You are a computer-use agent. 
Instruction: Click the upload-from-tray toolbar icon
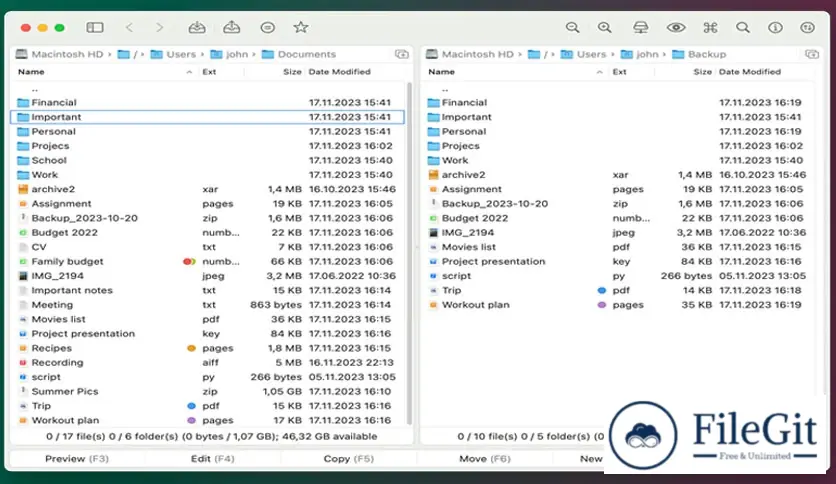click(231, 27)
